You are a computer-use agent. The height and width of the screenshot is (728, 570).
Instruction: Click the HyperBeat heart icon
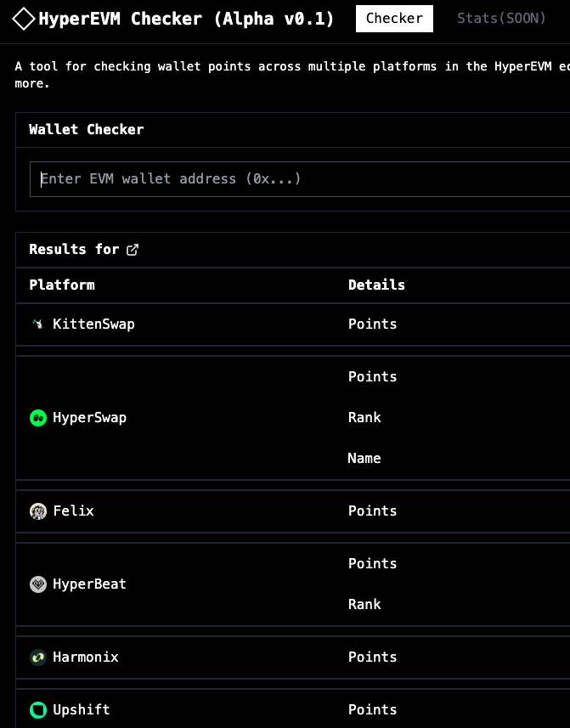tap(38, 584)
